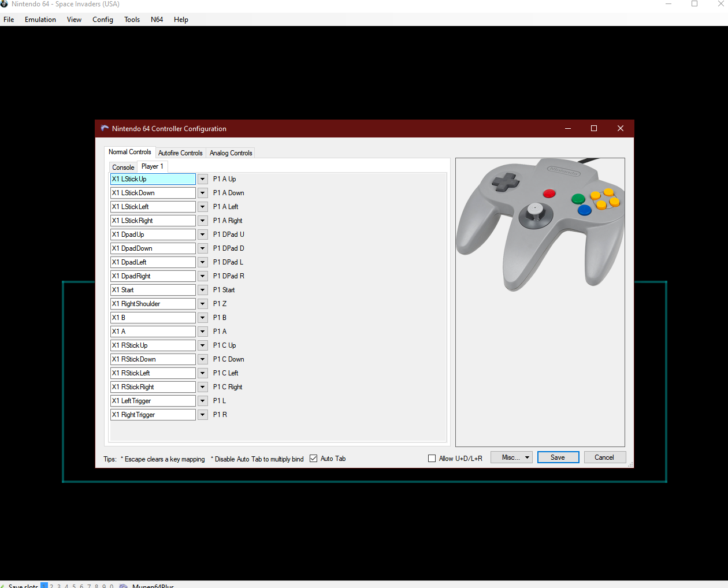Screen dimensions: 728x588
Task: Open the dropdown arrow for P1 B
Action: click(203, 318)
